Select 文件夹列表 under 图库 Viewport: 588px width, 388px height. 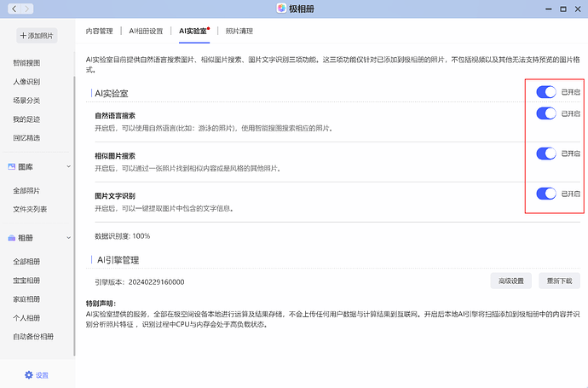(30, 210)
